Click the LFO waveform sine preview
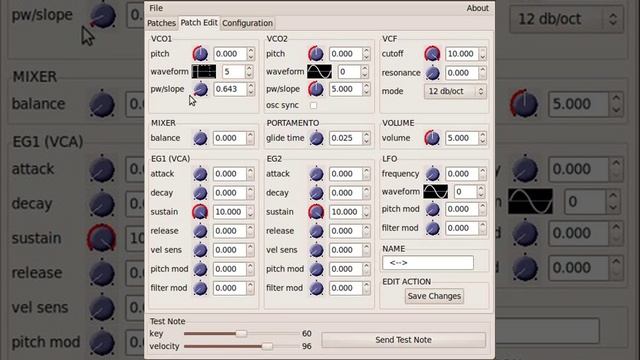The image size is (640, 360). coord(435,192)
